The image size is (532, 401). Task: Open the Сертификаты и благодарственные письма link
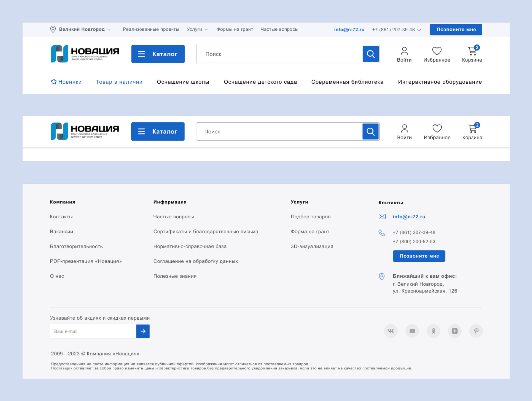point(206,231)
